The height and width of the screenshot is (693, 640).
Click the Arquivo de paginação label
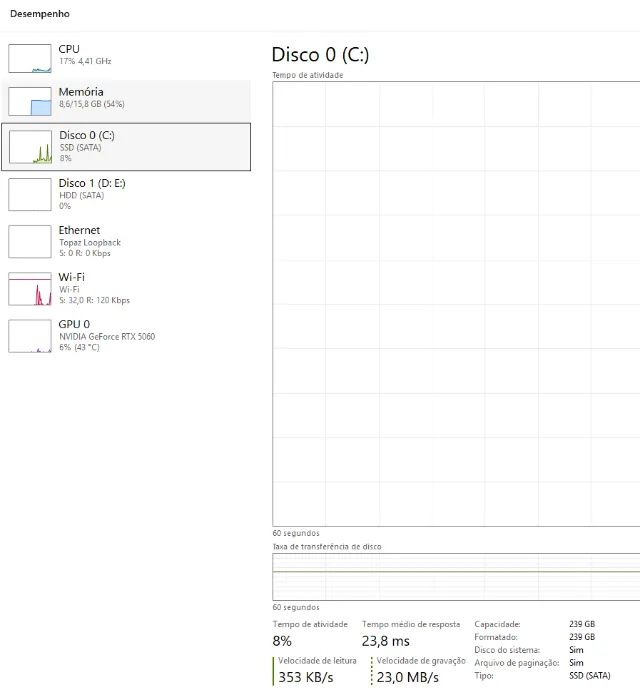coord(517,663)
